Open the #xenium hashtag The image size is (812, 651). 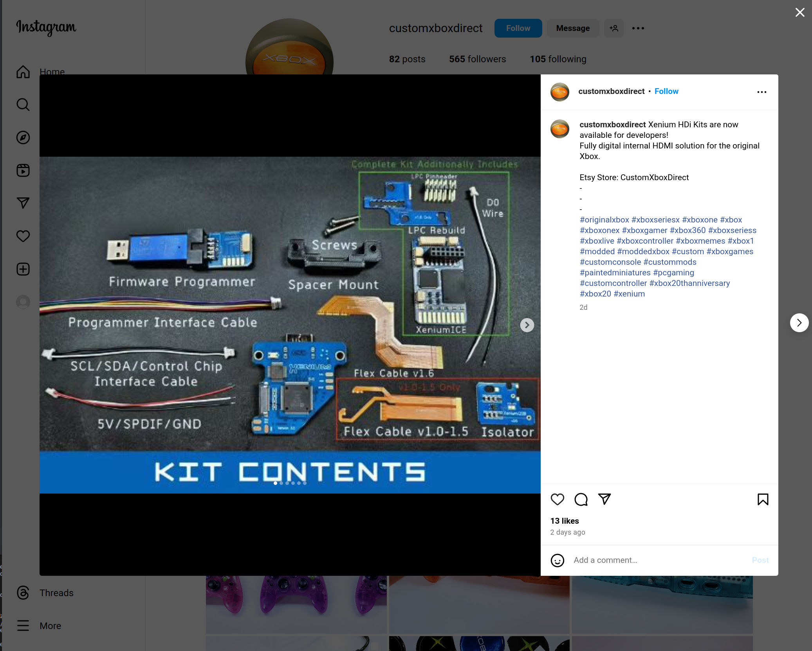point(629,294)
